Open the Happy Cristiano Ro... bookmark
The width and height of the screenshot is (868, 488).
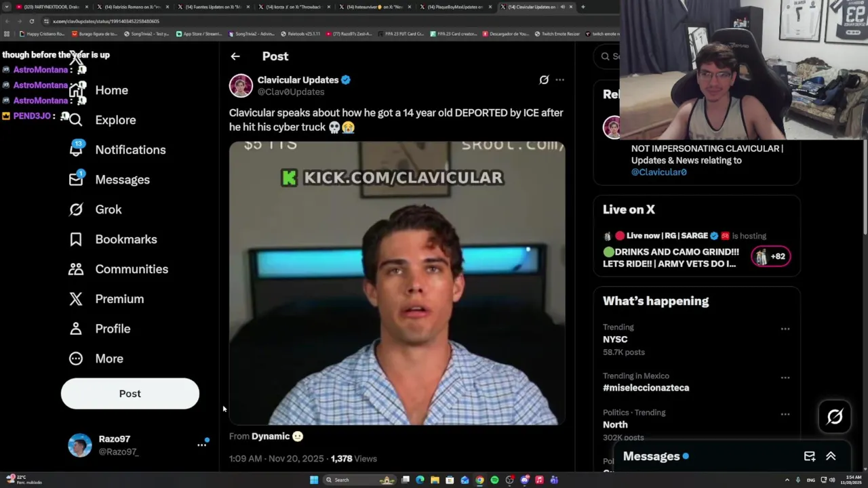42,34
